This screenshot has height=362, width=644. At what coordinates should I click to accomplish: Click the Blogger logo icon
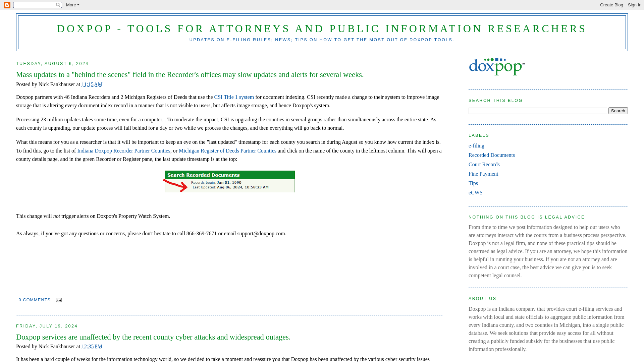[x=7, y=5]
